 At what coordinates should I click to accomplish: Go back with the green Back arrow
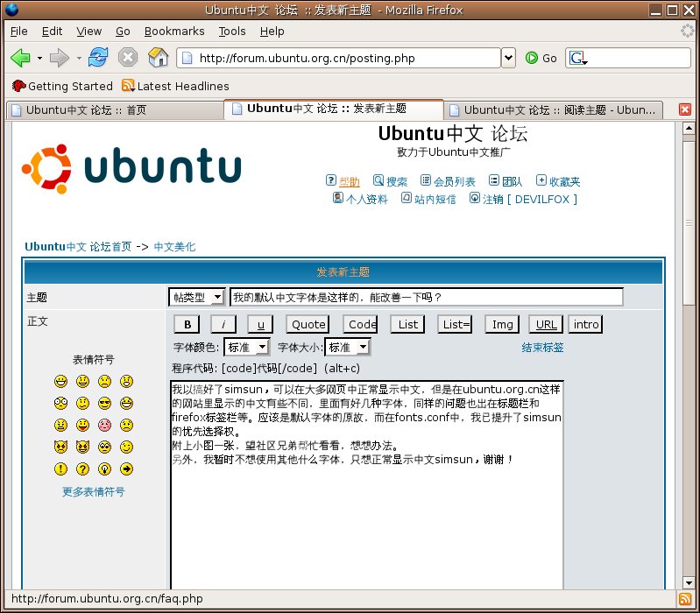pyautogui.click(x=20, y=58)
